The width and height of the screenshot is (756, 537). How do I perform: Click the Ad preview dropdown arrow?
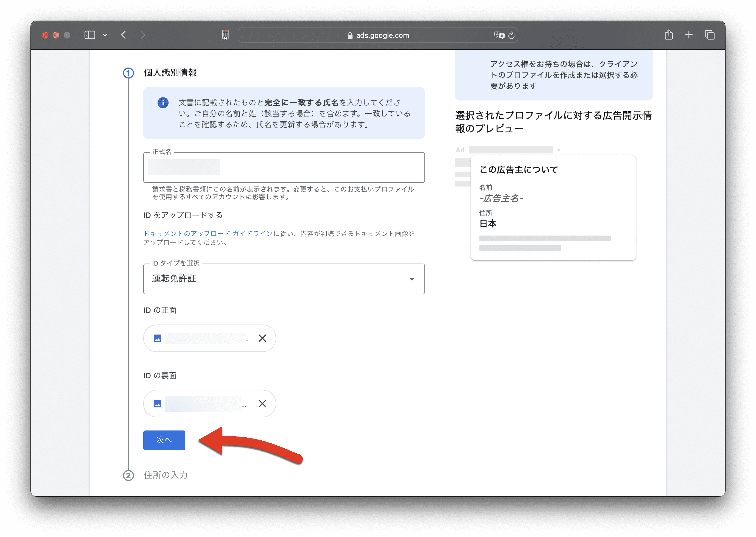click(558, 150)
